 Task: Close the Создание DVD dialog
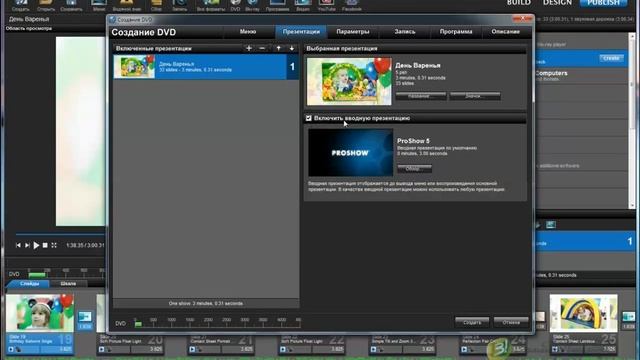tap(522, 18)
